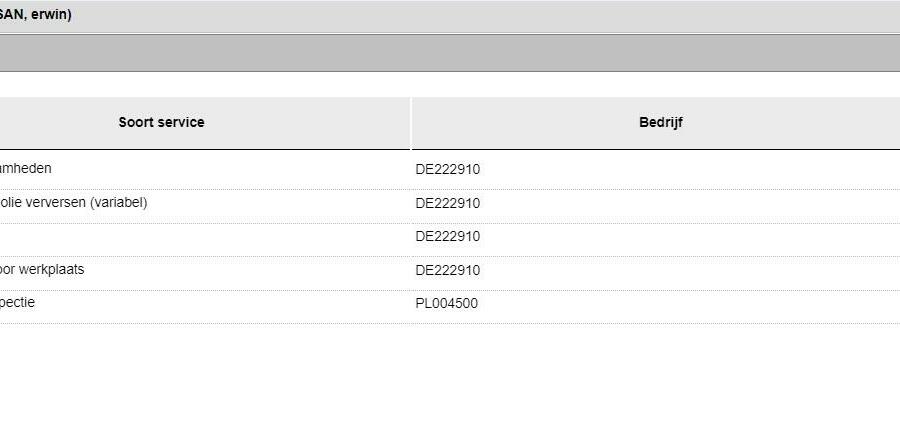The image size is (900, 426).
Task: Pick DE222910 in the werkplaats row
Action: pos(447,270)
